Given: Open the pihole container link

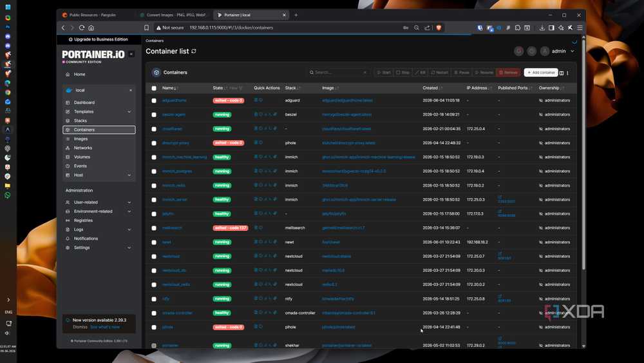Looking at the screenshot, I should 167,328.
